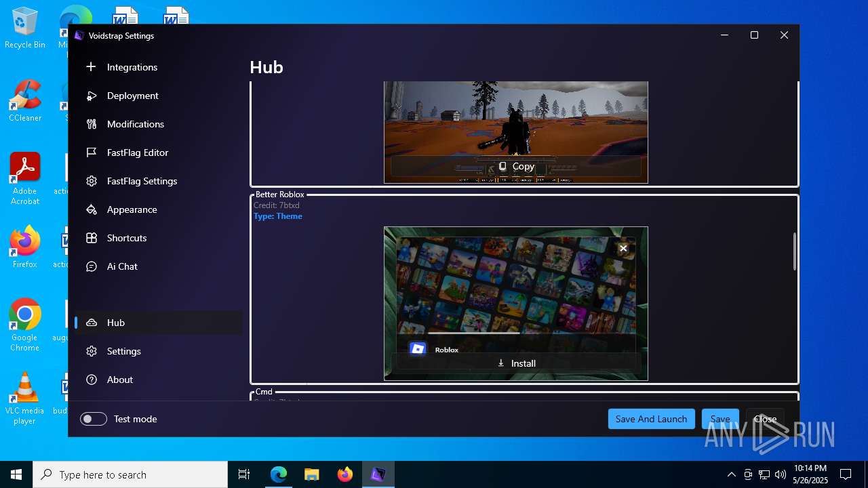
Task: Click the X on Better Roblox preview
Action: pyautogui.click(x=623, y=248)
